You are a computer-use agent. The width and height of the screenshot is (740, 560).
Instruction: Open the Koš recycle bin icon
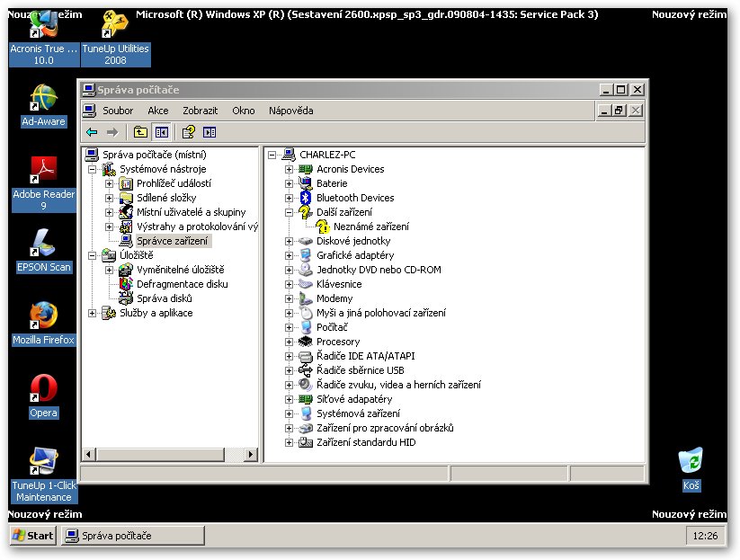click(691, 462)
